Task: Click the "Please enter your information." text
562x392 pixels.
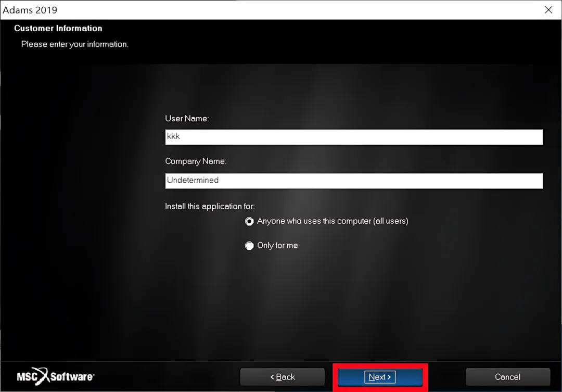Action: 74,44
